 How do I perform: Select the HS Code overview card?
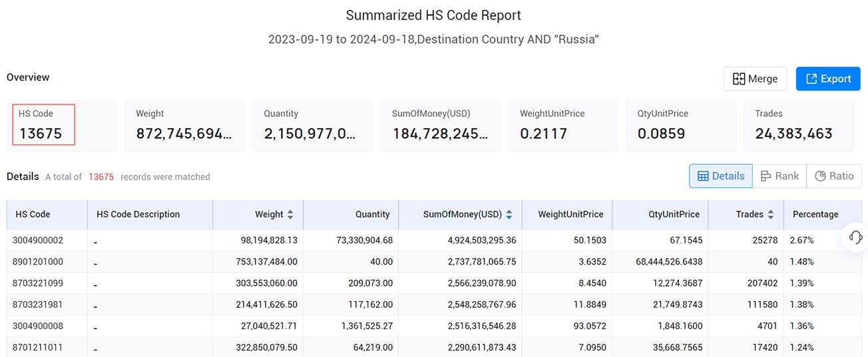point(62,126)
